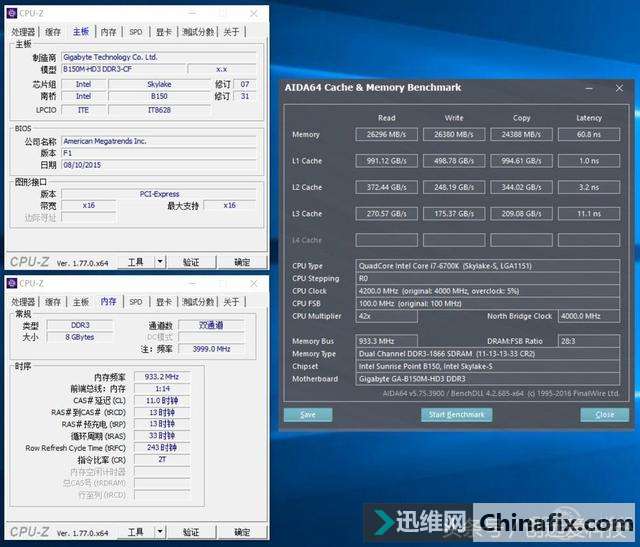Click the Save button in AIDA64 benchmark
This screenshot has width=640, height=547.
click(308, 415)
